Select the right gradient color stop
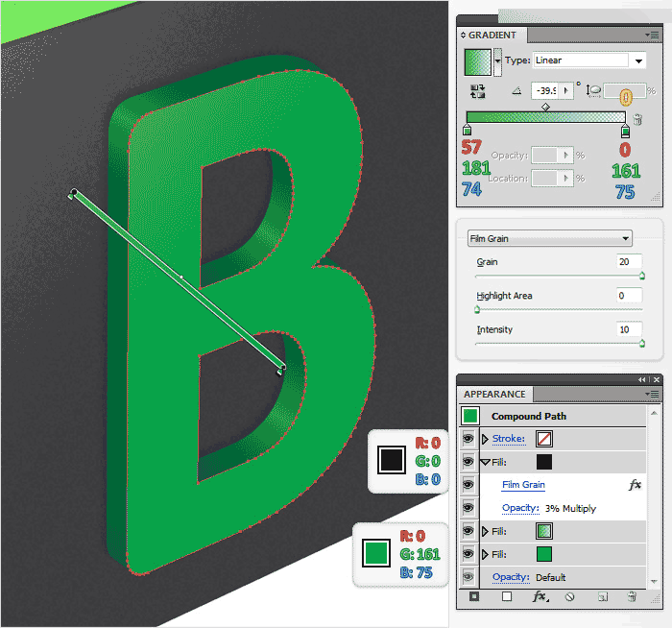Viewport: 672px width, 628px height. [x=625, y=130]
